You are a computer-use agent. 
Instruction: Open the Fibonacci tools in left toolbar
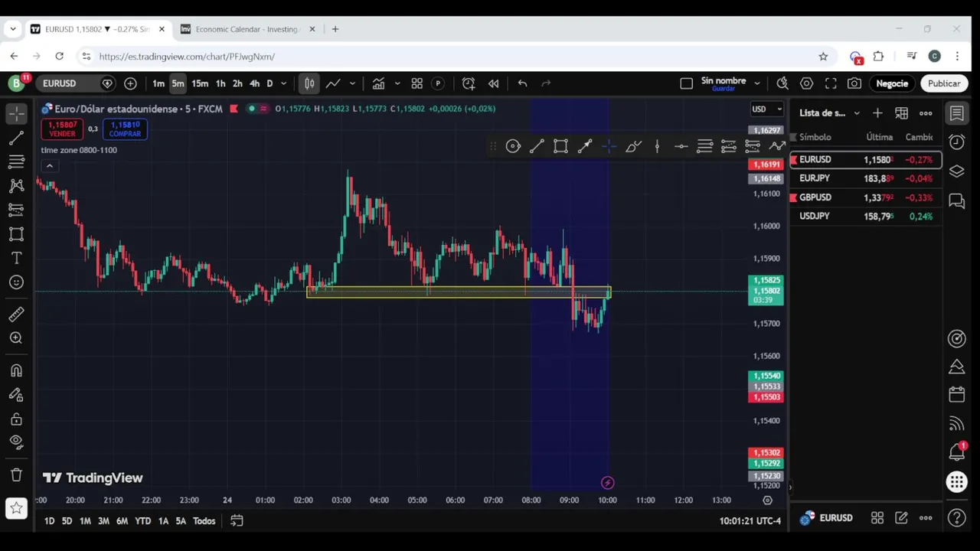[16, 161]
